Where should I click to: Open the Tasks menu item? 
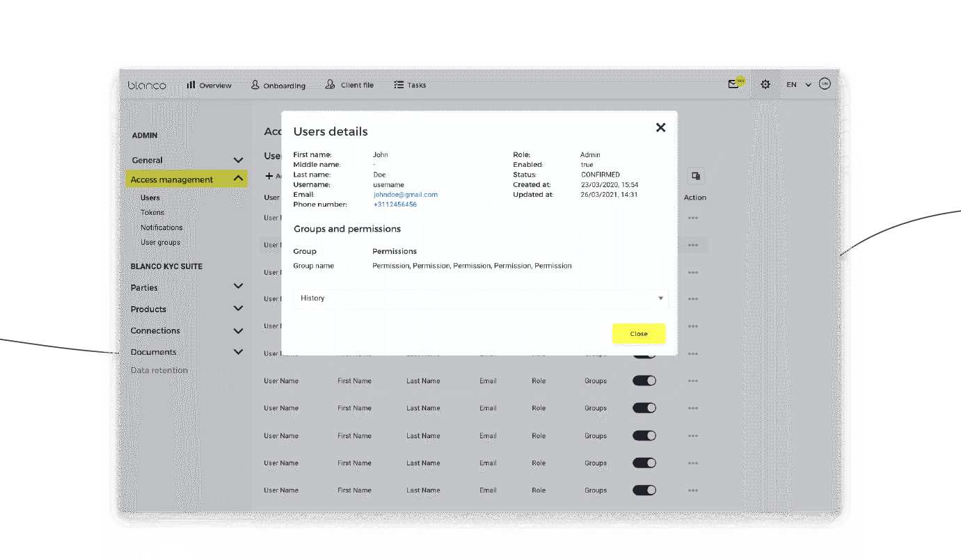tap(410, 85)
